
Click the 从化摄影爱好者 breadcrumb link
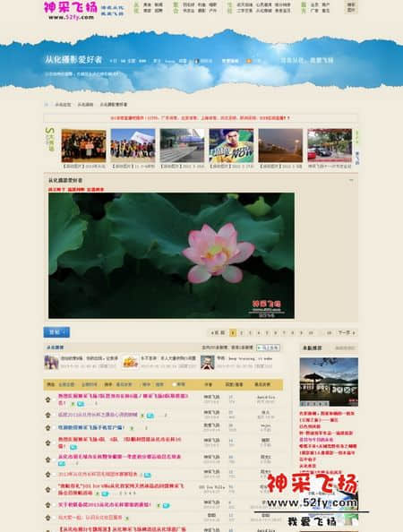click(x=114, y=105)
